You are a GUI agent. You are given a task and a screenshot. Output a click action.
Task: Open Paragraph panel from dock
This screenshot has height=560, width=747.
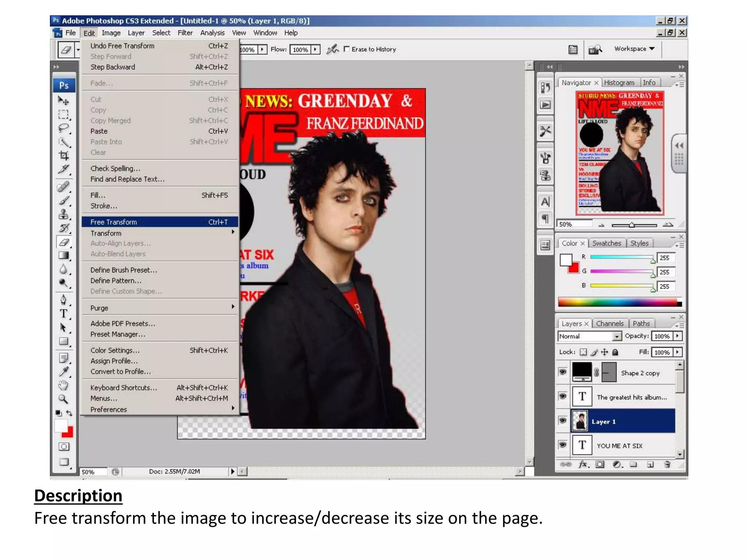[545, 219]
